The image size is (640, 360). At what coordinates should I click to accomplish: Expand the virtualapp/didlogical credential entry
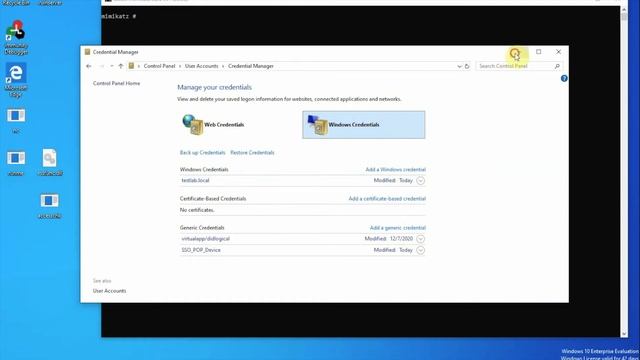pyautogui.click(x=420, y=239)
